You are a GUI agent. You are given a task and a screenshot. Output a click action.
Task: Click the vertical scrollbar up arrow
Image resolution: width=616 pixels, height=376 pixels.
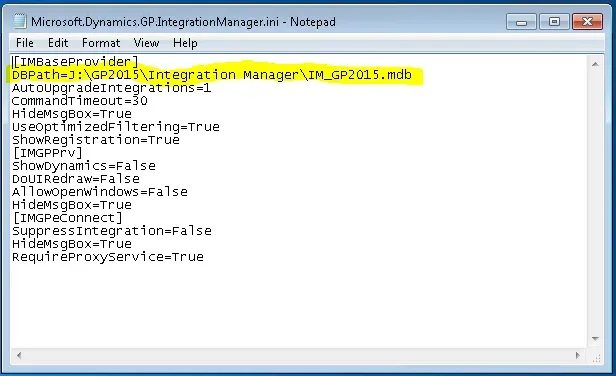(x=595, y=64)
